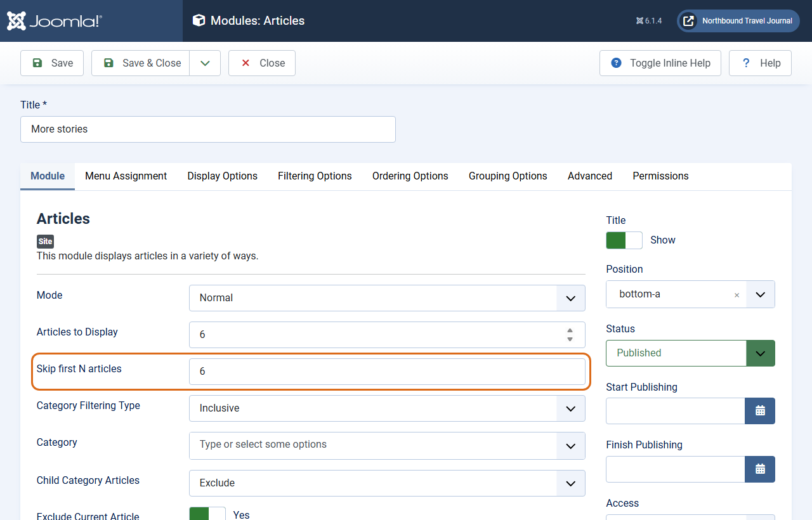Open the Category multi-select field
The width and height of the screenshot is (812, 520).
(387, 445)
